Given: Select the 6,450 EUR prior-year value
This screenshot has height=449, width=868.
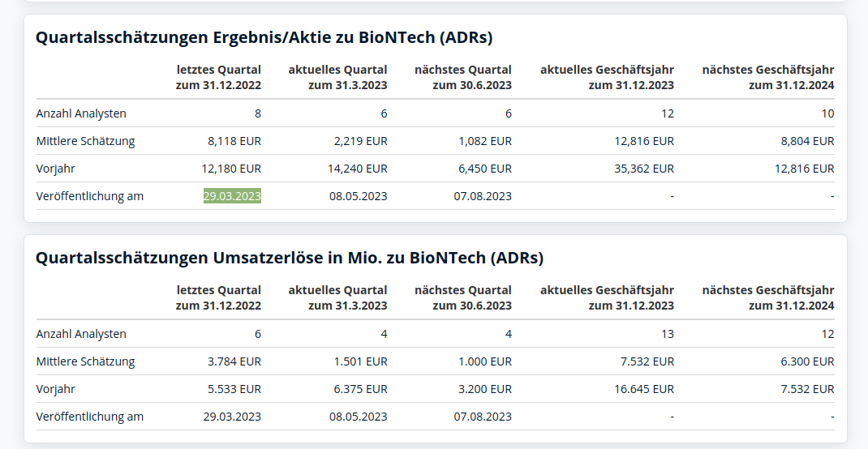Looking at the screenshot, I should (485, 169).
